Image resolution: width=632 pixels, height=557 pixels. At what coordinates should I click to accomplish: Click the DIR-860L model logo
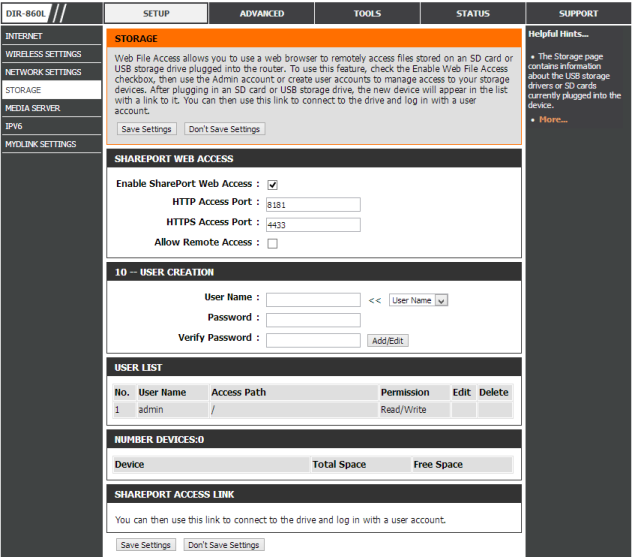[x=27, y=13]
